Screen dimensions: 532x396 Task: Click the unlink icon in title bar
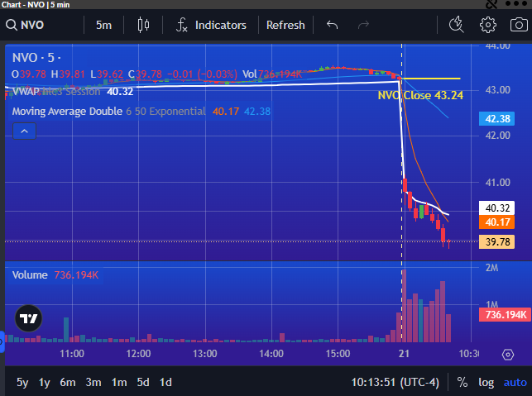(x=491, y=4)
